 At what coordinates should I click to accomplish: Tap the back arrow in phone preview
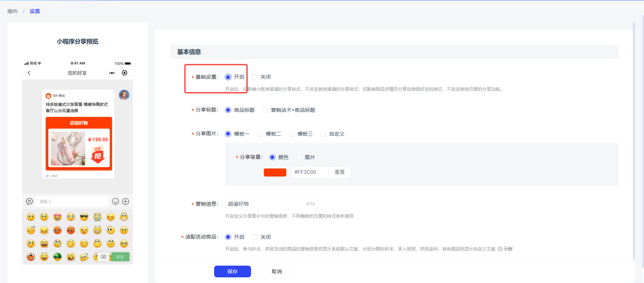click(29, 73)
